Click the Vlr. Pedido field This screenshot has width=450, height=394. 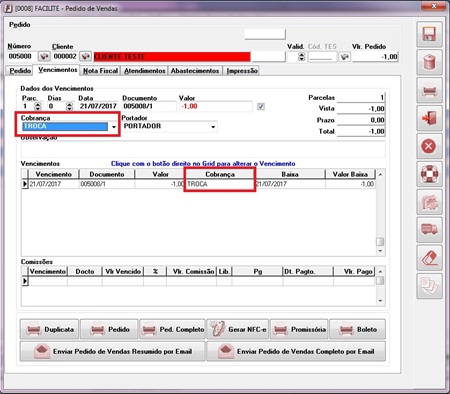pyautogui.click(x=375, y=57)
